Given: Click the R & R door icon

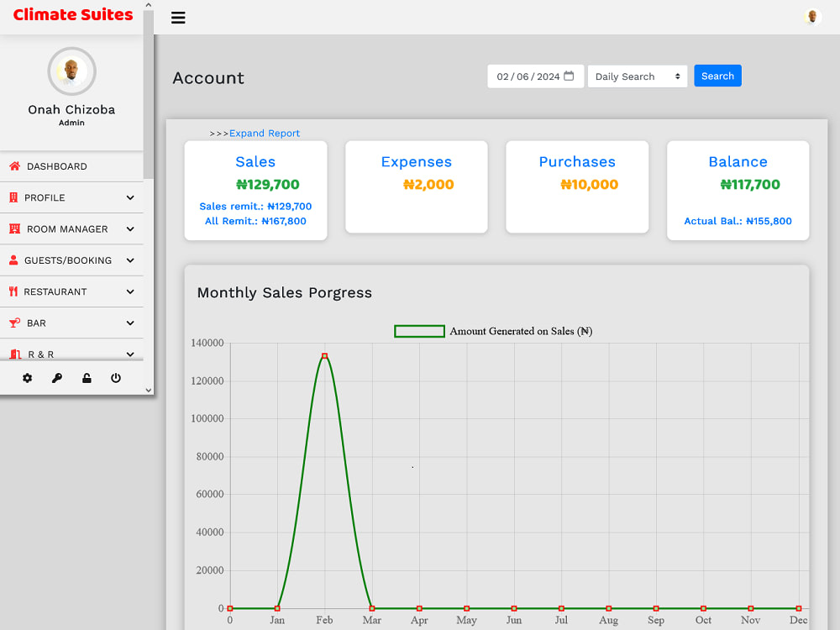Looking at the screenshot, I should pyautogui.click(x=15, y=354).
